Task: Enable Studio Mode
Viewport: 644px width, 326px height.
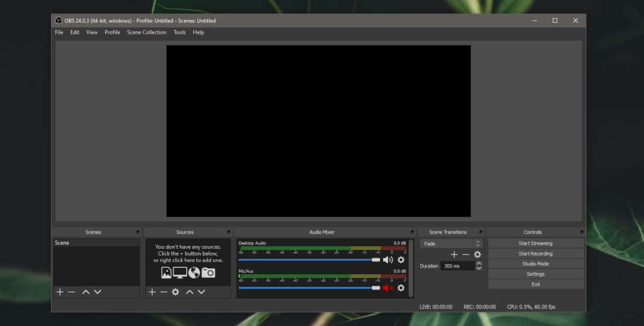Action: tap(536, 264)
